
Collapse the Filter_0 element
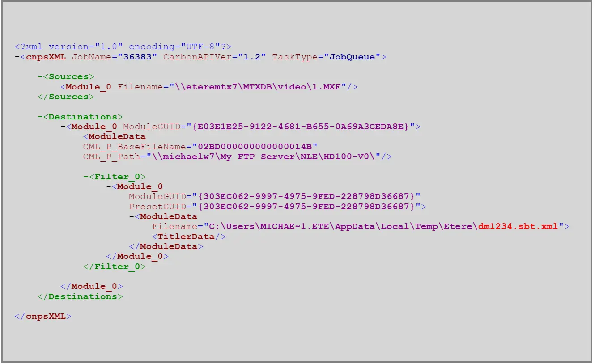coord(85,177)
